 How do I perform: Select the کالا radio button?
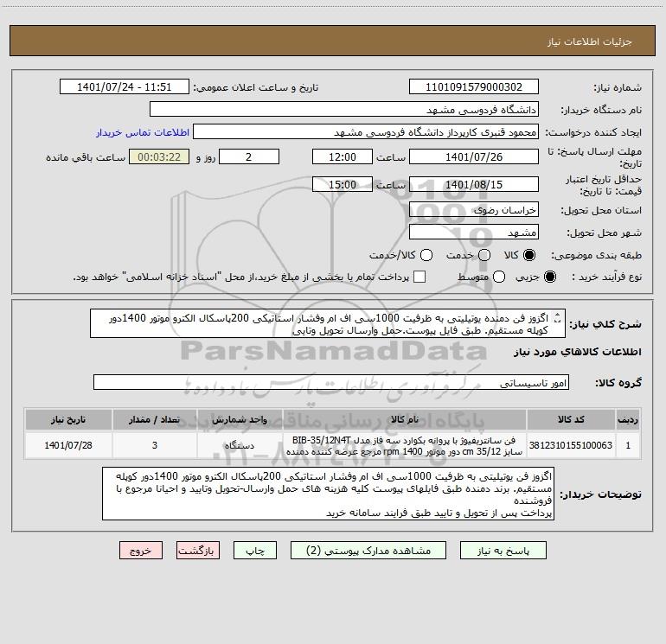(x=529, y=255)
